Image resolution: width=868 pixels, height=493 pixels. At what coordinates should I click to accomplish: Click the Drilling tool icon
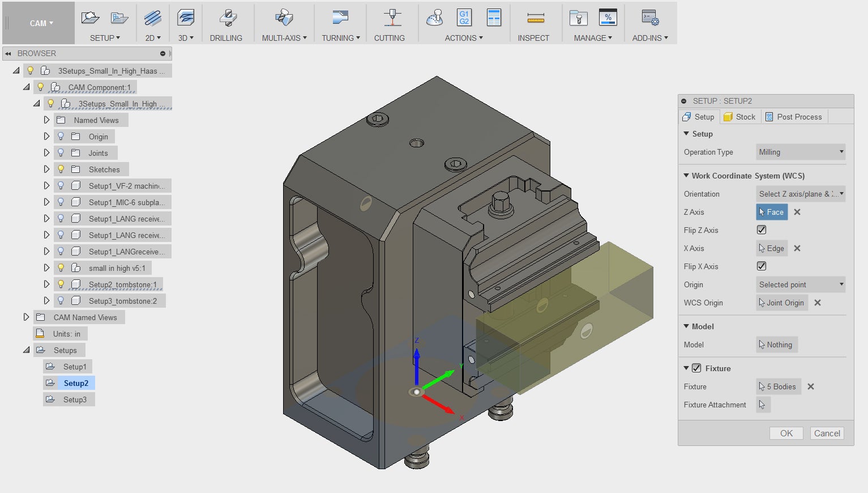pyautogui.click(x=227, y=19)
